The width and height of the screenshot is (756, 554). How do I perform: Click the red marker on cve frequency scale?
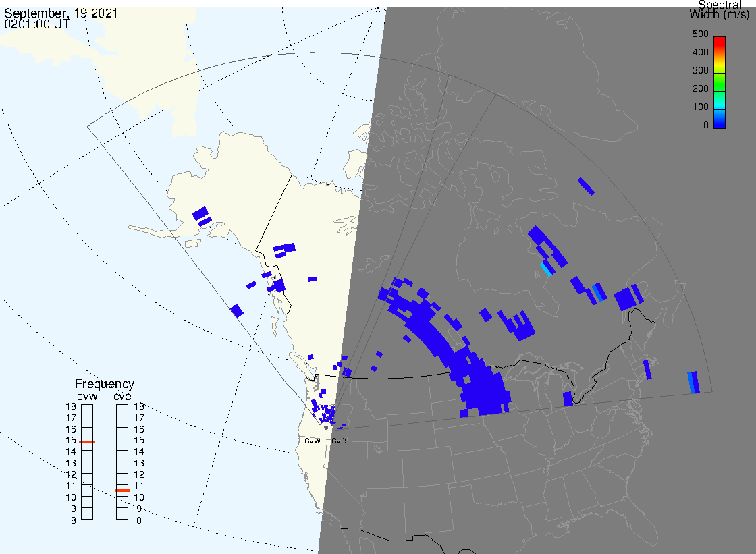[x=122, y=491]
